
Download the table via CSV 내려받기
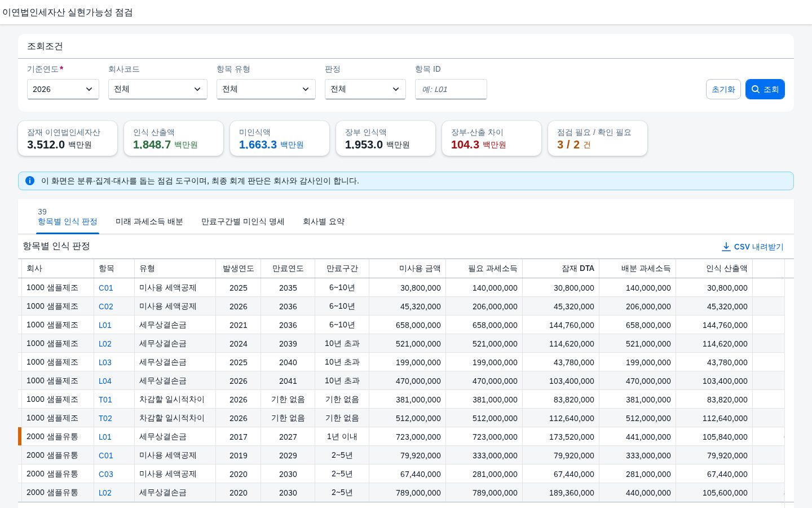(753, 247)
